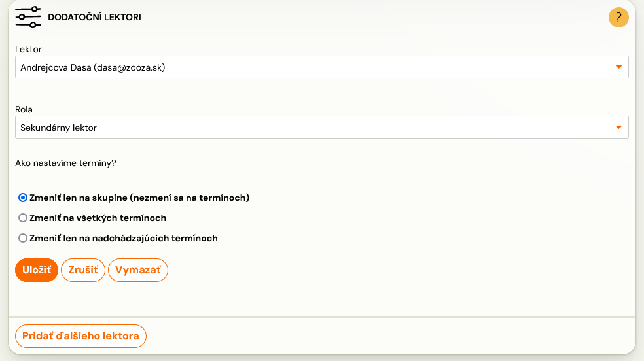Click the Uložiť save button
This screenshot has height=361, width=644.
point(37,270)
